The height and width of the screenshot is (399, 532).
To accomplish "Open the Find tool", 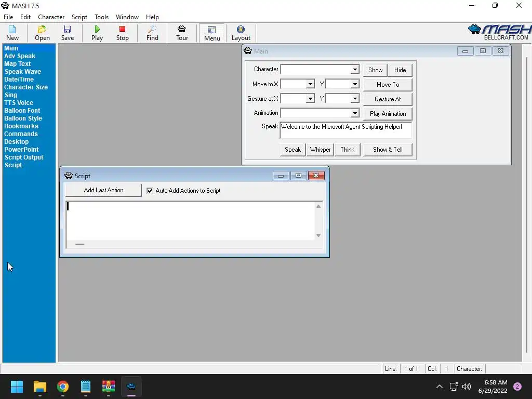I will [152, 33].
